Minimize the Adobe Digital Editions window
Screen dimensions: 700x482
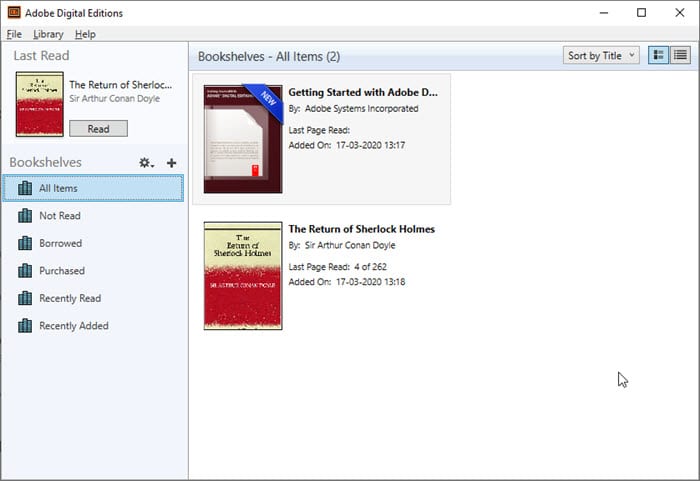(x=604, y=12)
